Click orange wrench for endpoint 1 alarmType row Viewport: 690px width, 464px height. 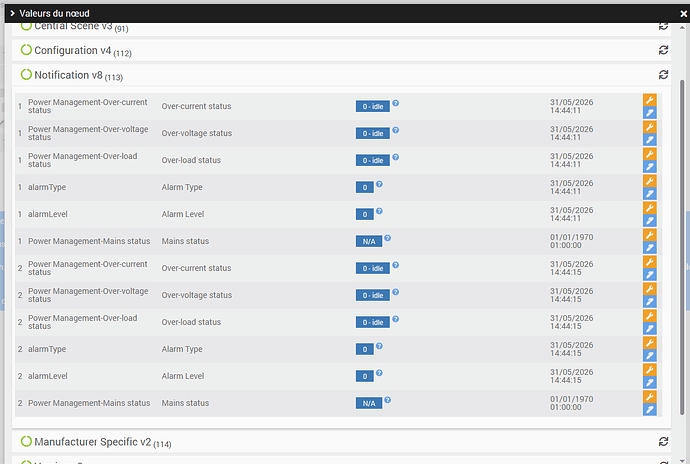650,181
